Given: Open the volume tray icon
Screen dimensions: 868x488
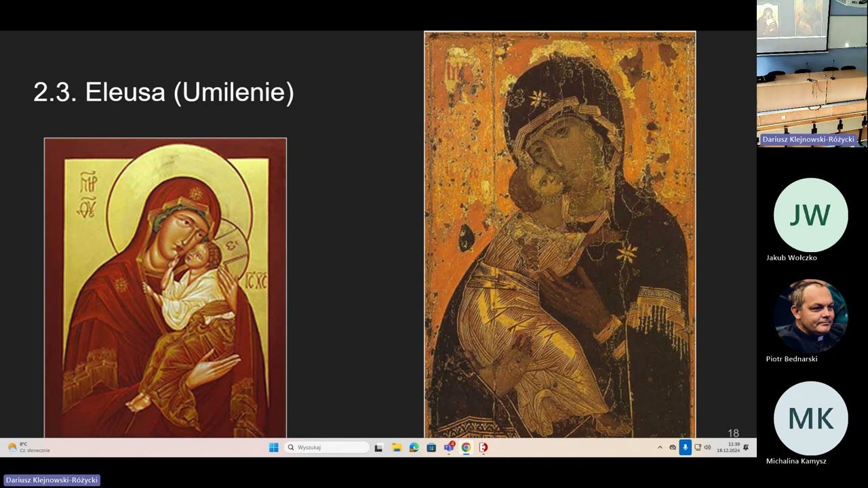Looking at the screenshot, I should coord(707,447).
